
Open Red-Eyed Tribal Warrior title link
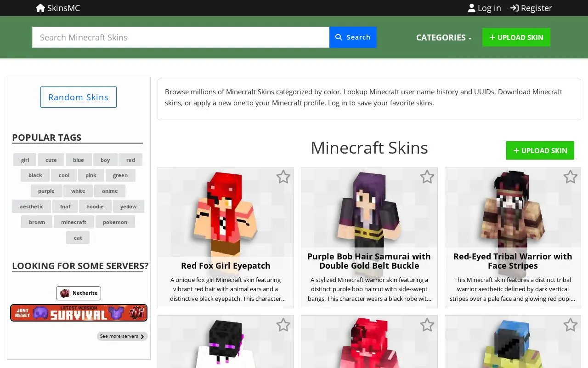513,261
